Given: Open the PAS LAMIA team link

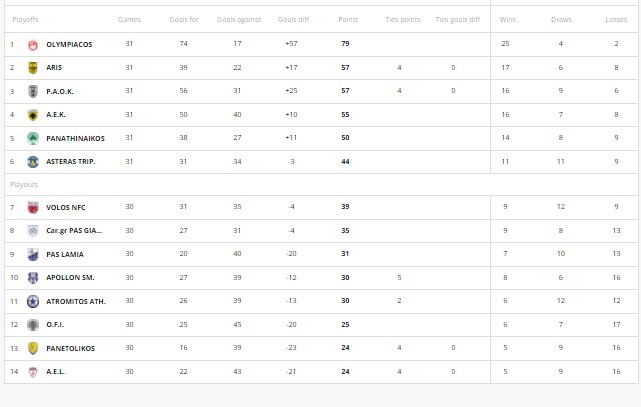Looking at the screenshot, I should click(x=65, y=254).
